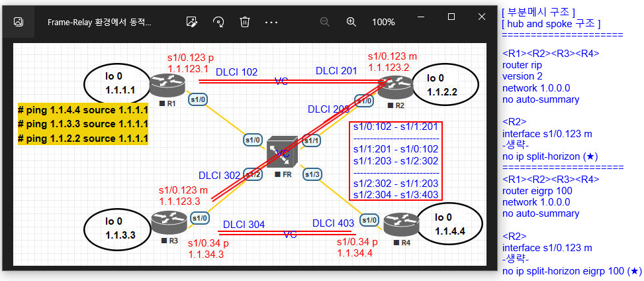Click the DLCI 302 label
The width and height of the screenshot is (644, 281).
219,176
